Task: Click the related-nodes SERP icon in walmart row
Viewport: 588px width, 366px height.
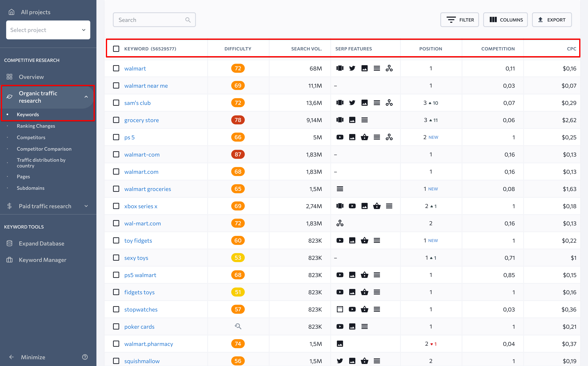Action: coord(389,68)
